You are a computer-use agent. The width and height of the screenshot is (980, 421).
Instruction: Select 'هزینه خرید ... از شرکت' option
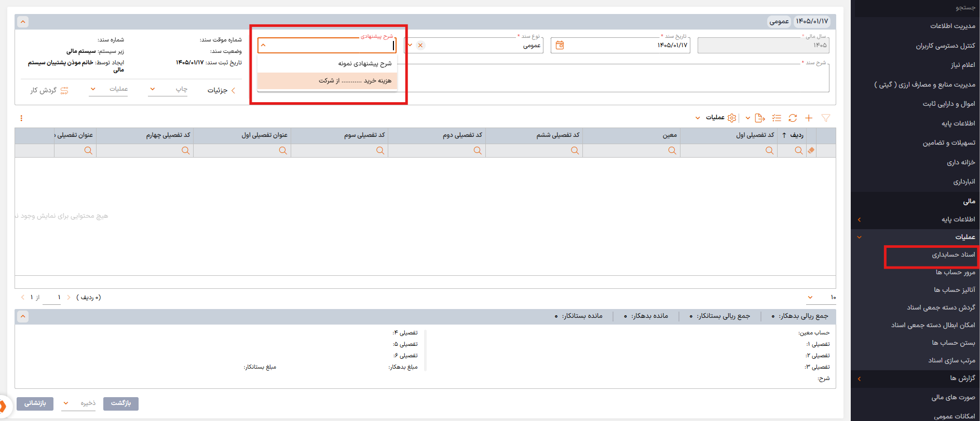355,81
